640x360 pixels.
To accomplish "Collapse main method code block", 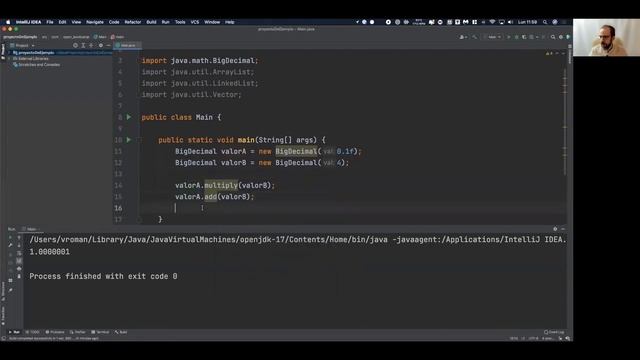I will [139, 140].
